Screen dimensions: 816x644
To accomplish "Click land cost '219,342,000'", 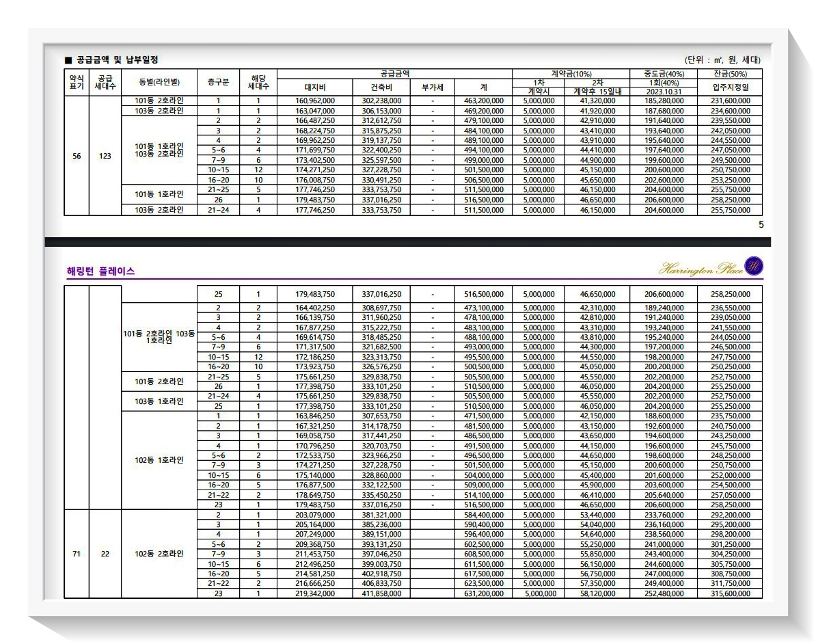I will (315, 593).
